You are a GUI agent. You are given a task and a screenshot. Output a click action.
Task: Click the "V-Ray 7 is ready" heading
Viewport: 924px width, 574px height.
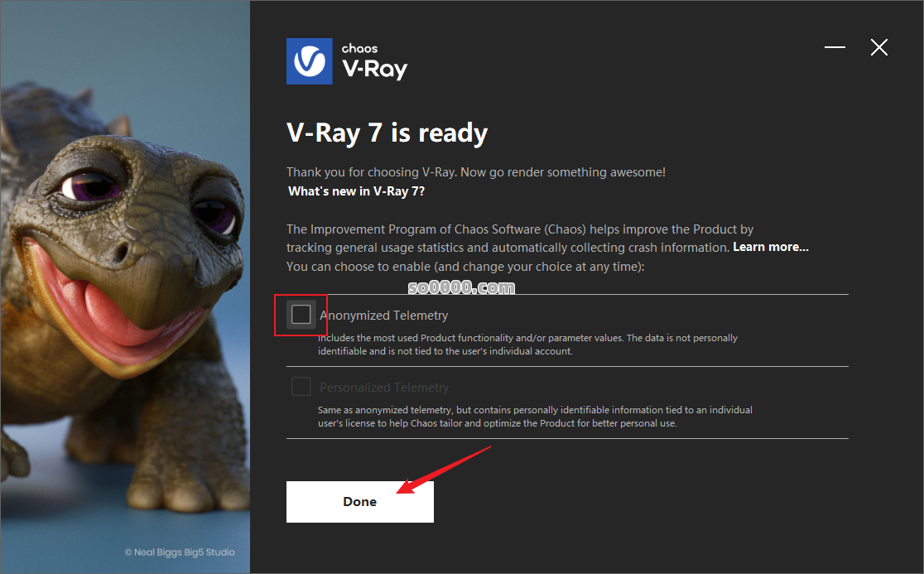click(387, 133)
